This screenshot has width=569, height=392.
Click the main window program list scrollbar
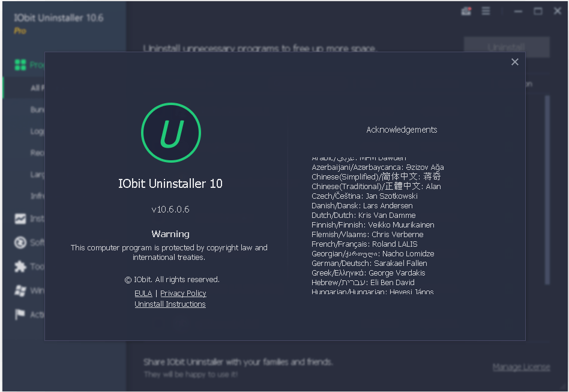(x=547, y=190)
